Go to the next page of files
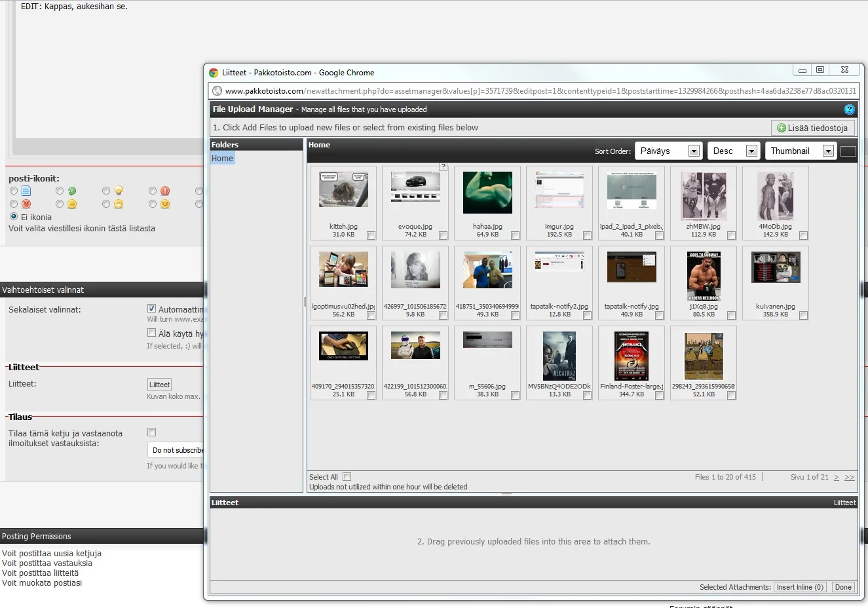868x608 pixels. pyautogui.click(x=836, y=477)
